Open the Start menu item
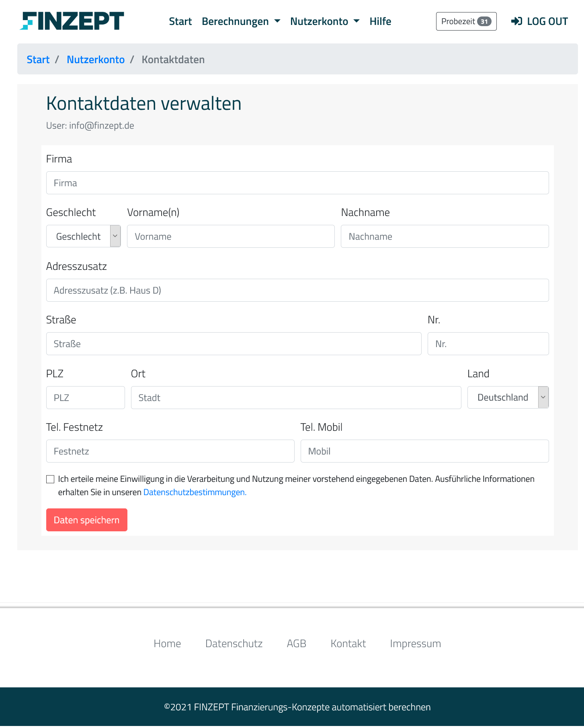The height and width of the screenshot is (728, 584). pos(180,21)
